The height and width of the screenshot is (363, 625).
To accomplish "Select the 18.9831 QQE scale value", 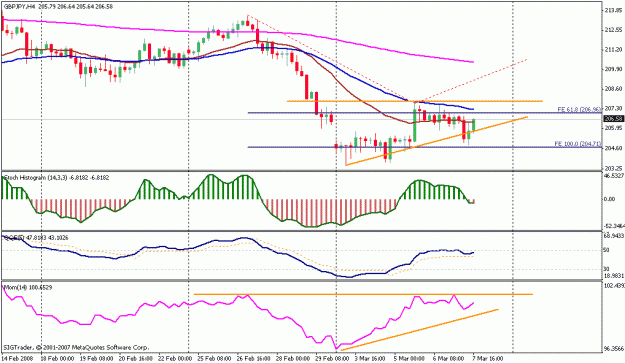I will click(x=614, y=275).
